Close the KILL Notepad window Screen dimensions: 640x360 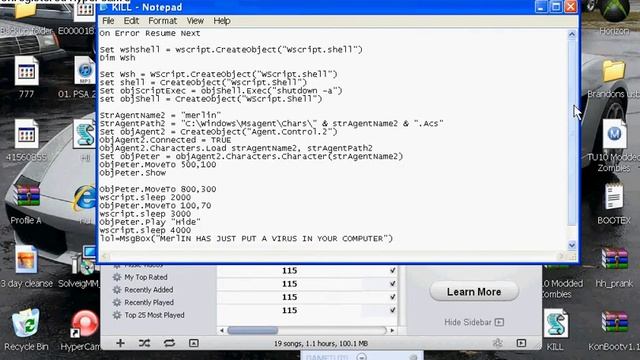pyautogui.click(x=571, y=7)
